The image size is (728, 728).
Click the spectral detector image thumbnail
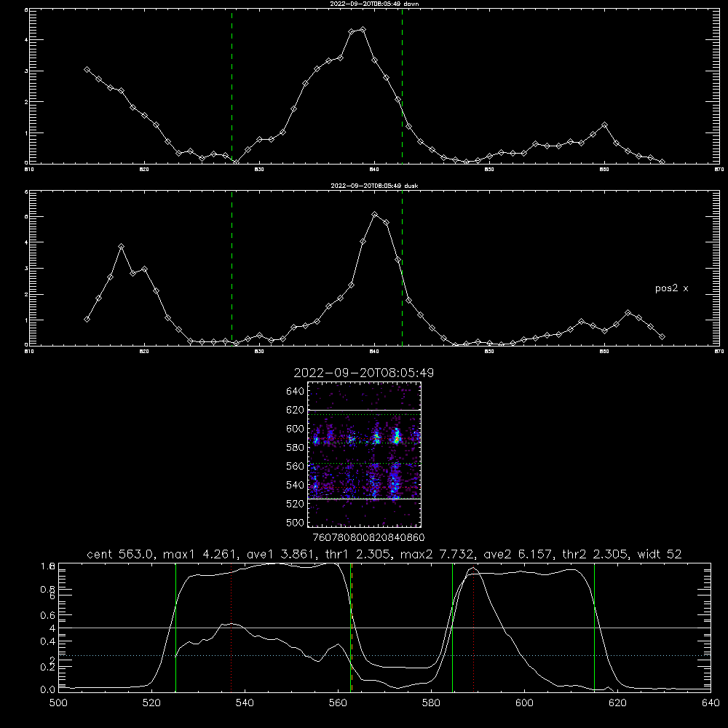pyautogui.click(x=365, y=454)
